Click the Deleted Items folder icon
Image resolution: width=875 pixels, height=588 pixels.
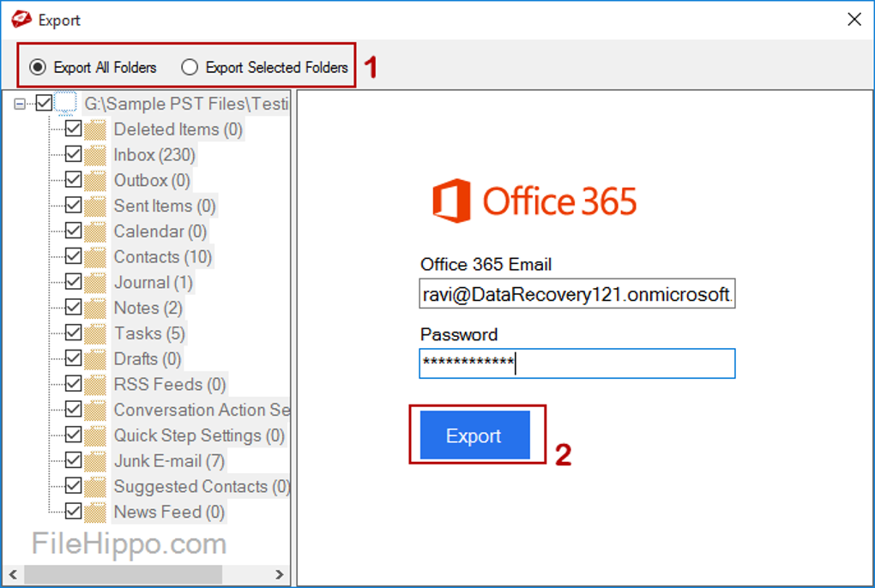click(x=96, y=129)
